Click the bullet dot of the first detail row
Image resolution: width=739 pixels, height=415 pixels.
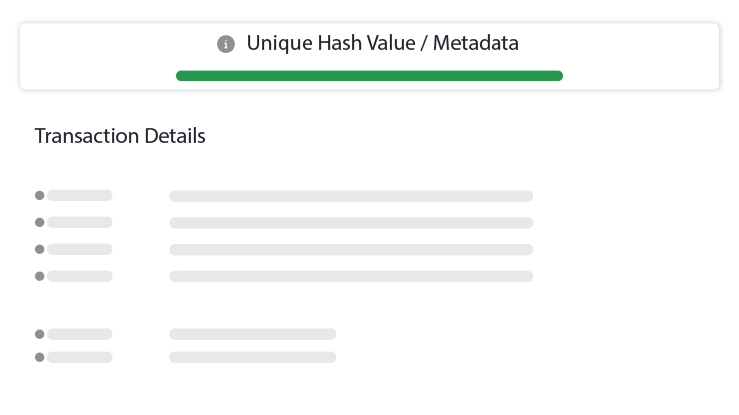[40, 196]
